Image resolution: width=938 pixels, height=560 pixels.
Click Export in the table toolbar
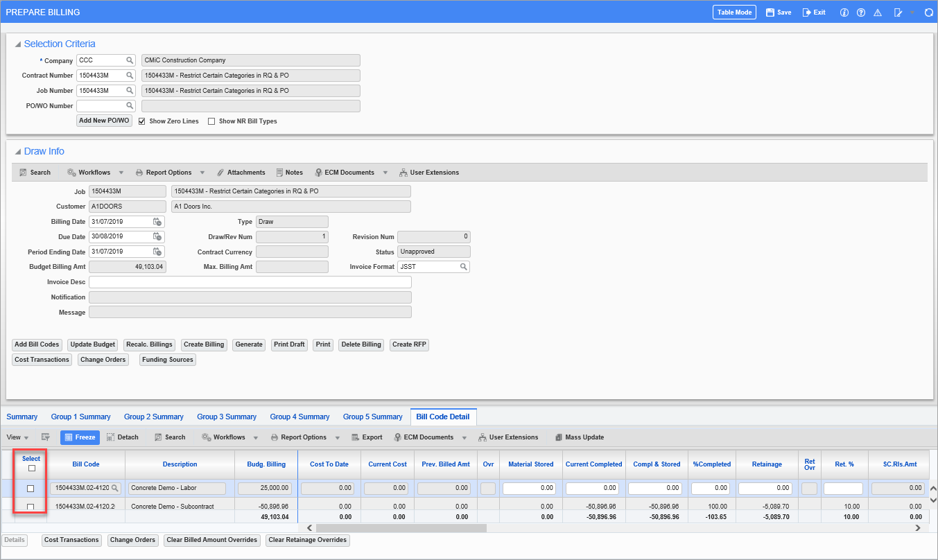367,437
